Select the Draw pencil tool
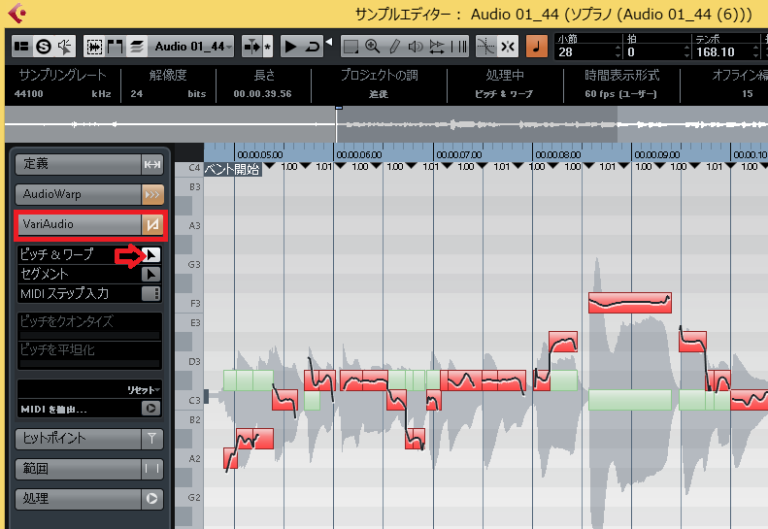This screenshot has width=768, height=529. (x=394, y=47)
